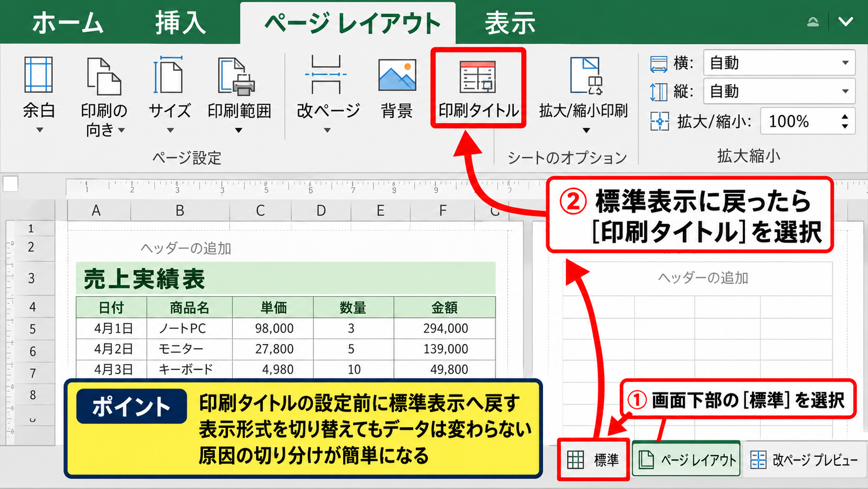
Task: Expand the 改ページ dropdown arrow
Action: pyautogui.click(x=327, y=130)
